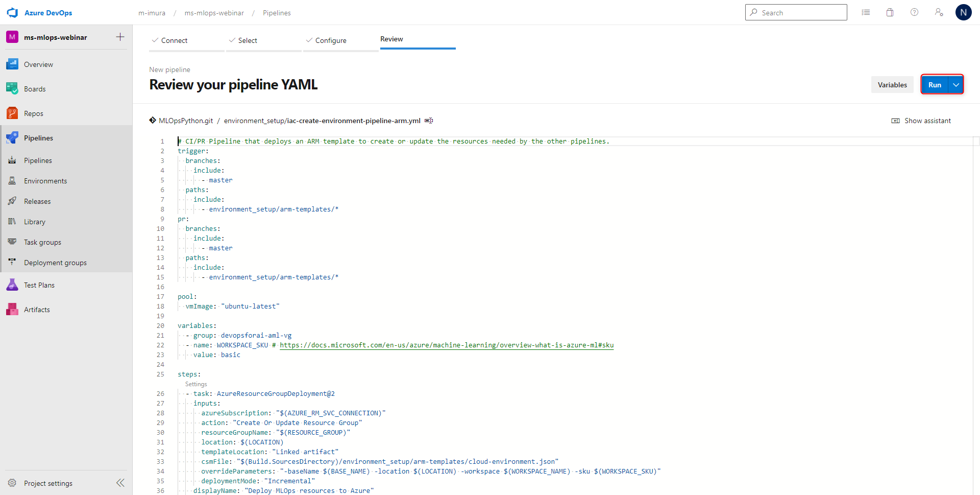Click line number 36 in gutter

160,490
